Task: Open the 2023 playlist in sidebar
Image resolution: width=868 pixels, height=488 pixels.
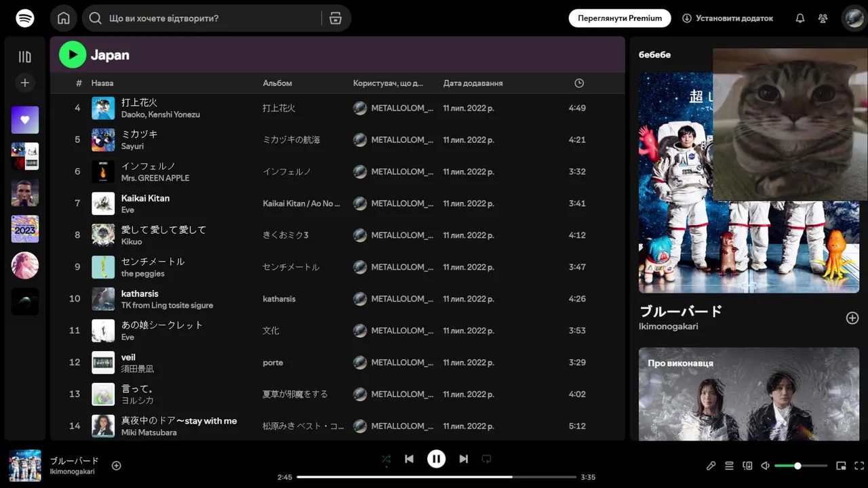Action: click(x=25, y=229)
